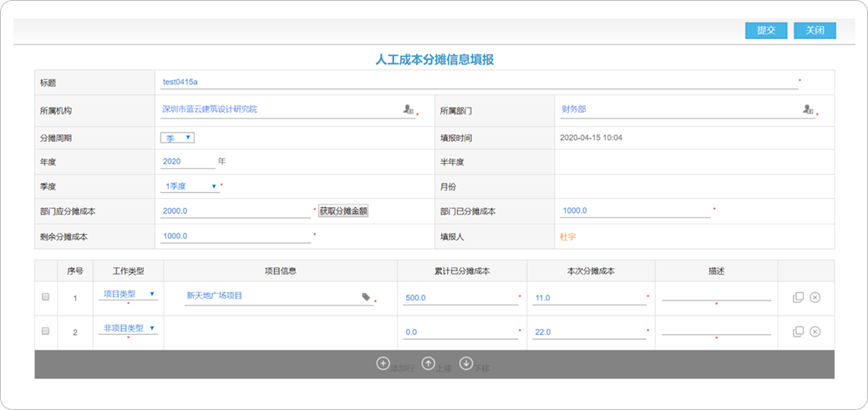Open the department picker for 所属部门

coord(808,109)
